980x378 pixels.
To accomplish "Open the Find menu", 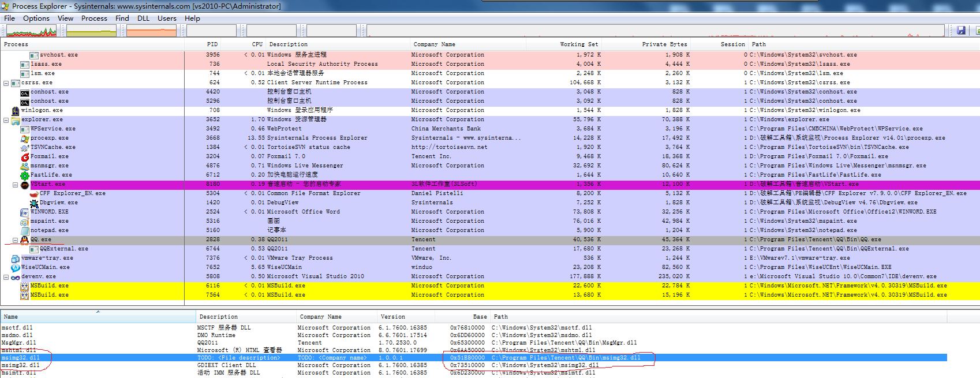I will pos(122,18).
